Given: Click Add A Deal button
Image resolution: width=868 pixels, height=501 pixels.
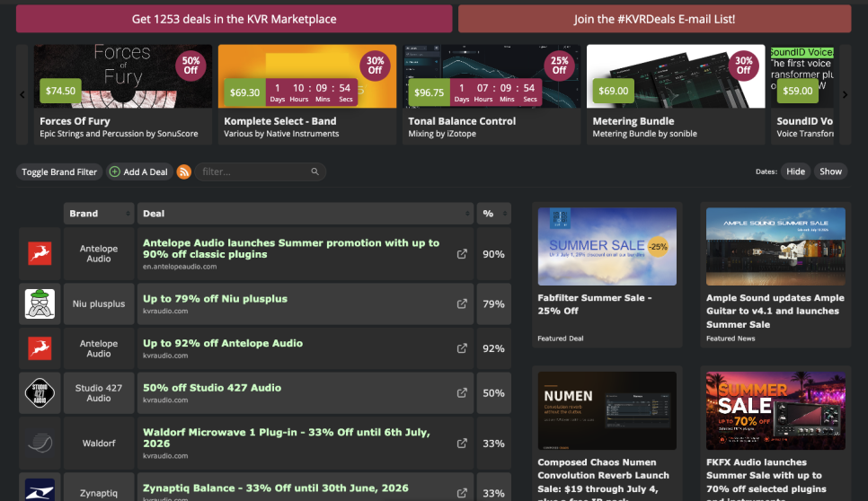Looking at the screenshot, I should point(139,172).
